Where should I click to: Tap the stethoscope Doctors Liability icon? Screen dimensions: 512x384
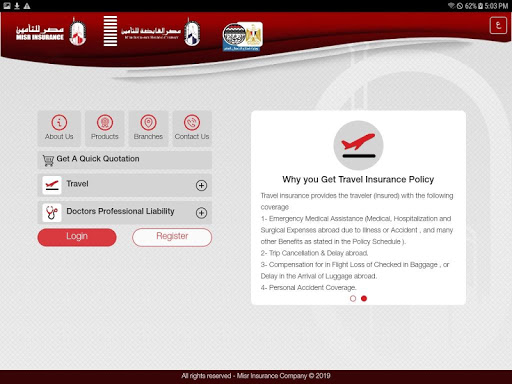coord(52,212)
